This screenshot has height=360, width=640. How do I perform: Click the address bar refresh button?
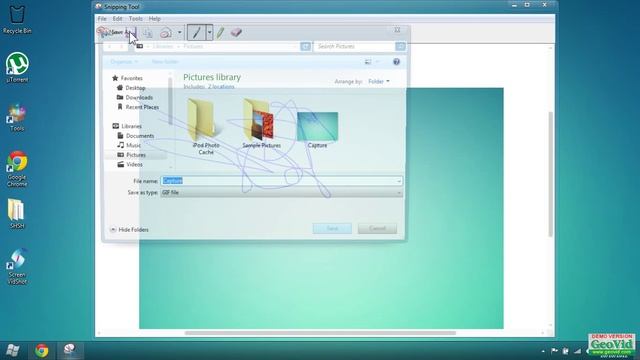(x=305, y=47)
